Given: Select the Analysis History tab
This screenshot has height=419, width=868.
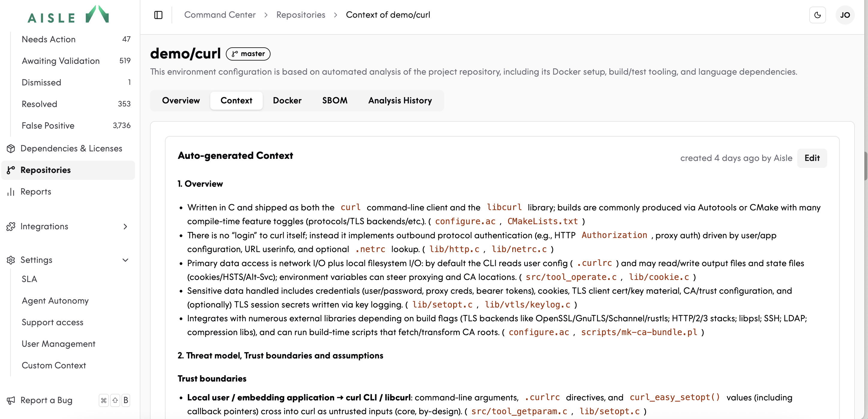Looking at the screenshot, I should [x=400, y=100].
